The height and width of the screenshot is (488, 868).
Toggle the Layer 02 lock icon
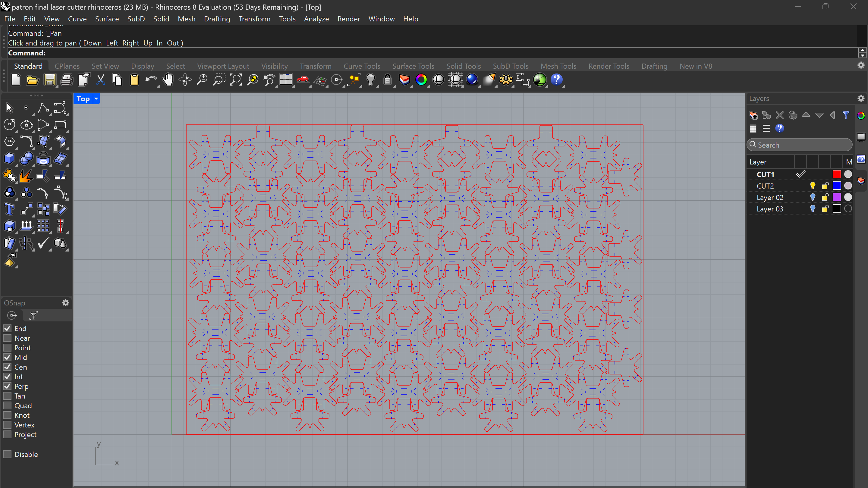(825, 197)
